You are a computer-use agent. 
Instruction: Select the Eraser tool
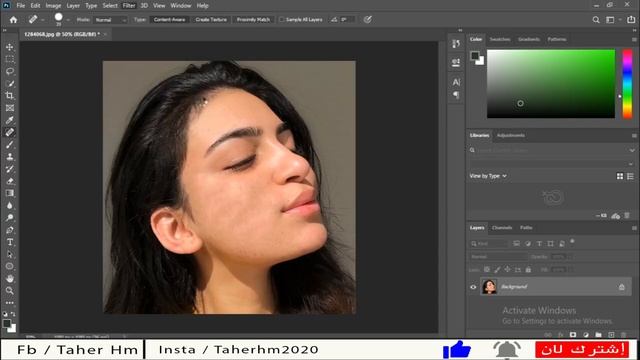[10, 181]
